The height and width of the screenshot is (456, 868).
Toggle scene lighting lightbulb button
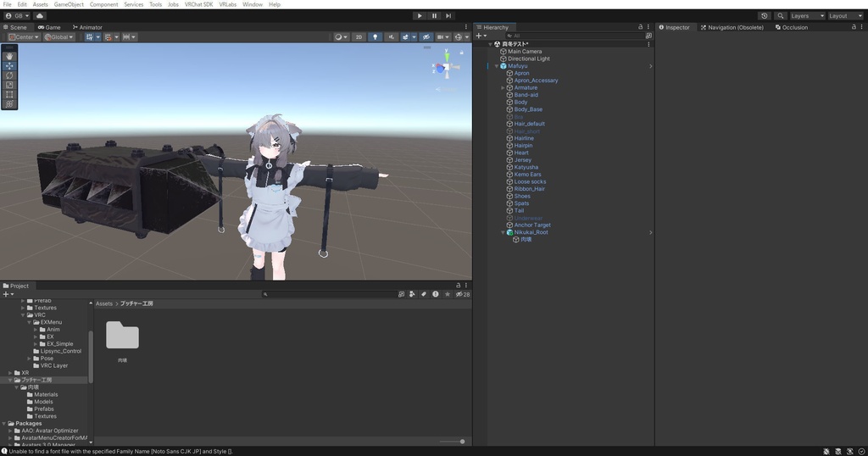(375, 37)
